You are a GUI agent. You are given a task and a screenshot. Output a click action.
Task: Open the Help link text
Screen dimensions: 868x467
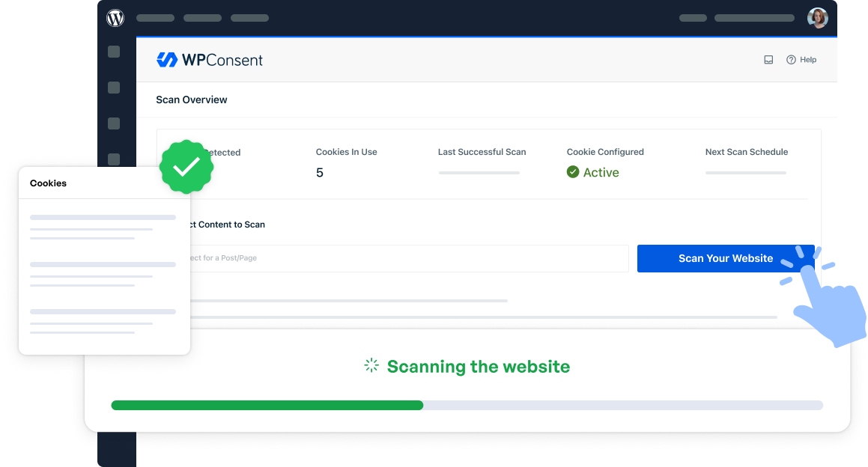coord(808,60)
